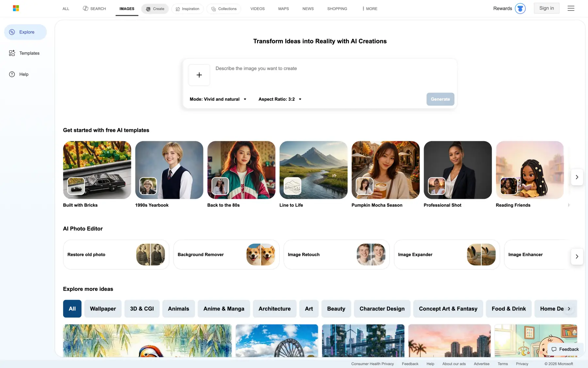Open the Image Expander tool
This screenshot has height=368, width=588.
(x=447, y=254)
